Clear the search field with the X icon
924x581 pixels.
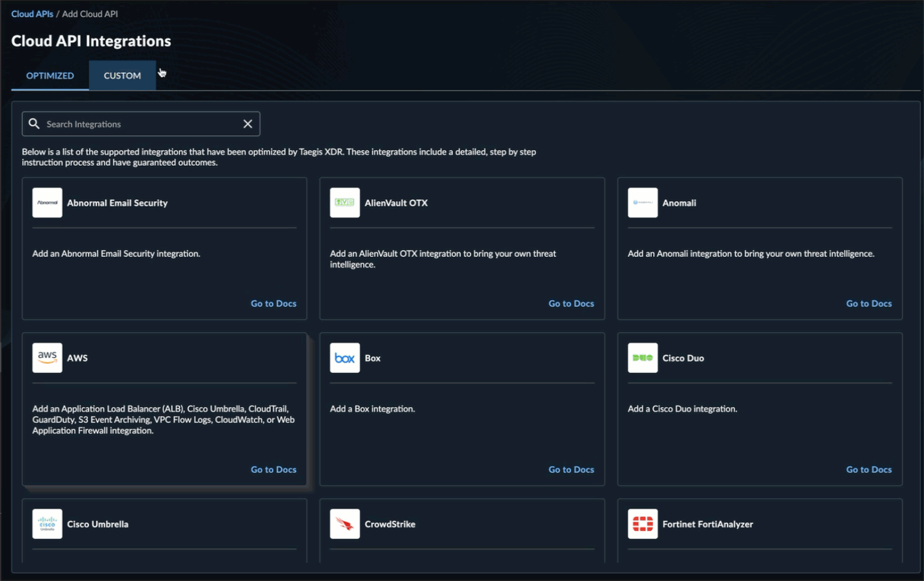coord(248,124)
